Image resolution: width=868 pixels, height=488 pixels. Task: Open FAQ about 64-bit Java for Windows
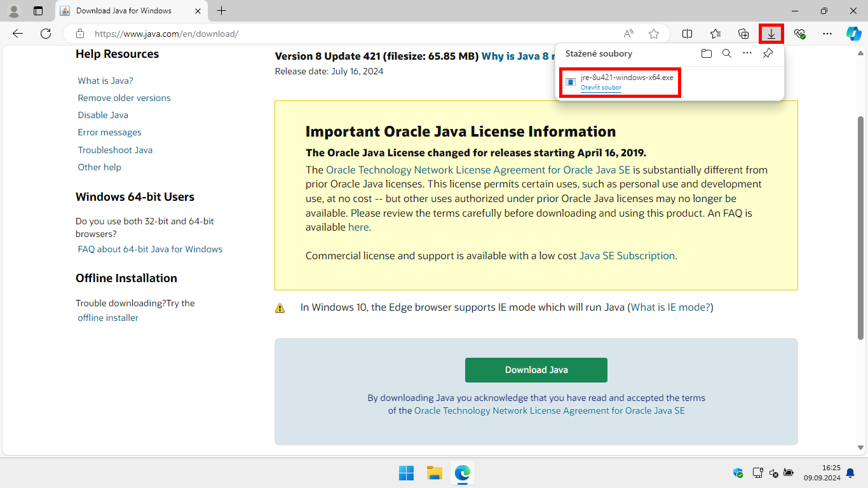150,249
